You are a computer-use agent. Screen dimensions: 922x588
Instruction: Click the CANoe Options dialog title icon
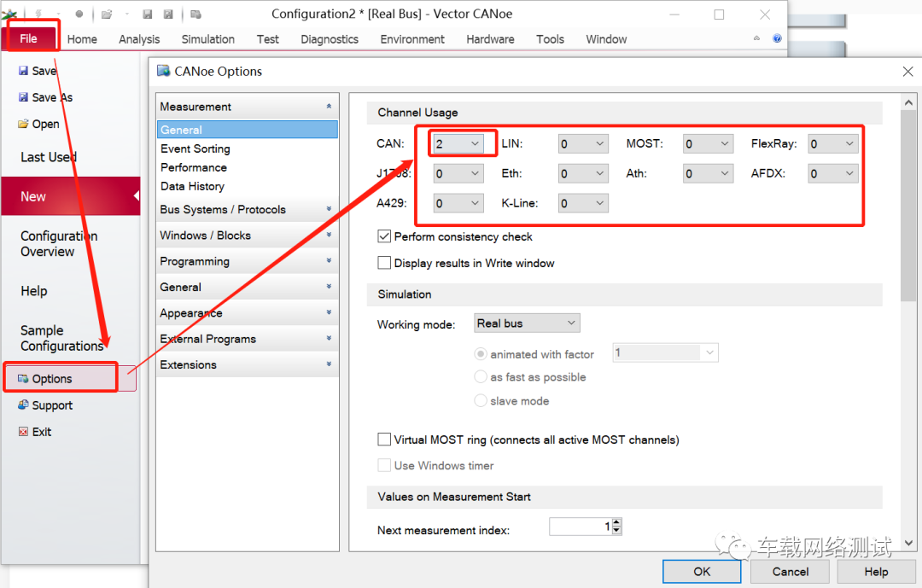click(163, 71)
